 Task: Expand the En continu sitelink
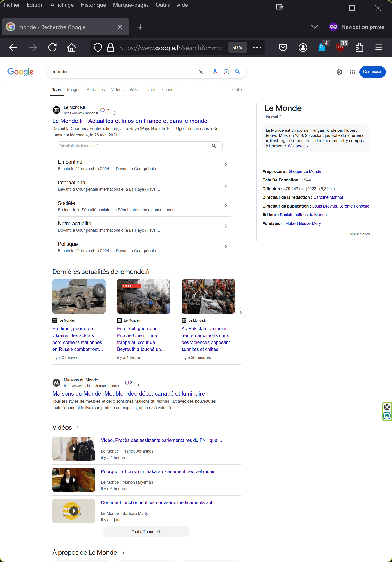coord(226,165)
